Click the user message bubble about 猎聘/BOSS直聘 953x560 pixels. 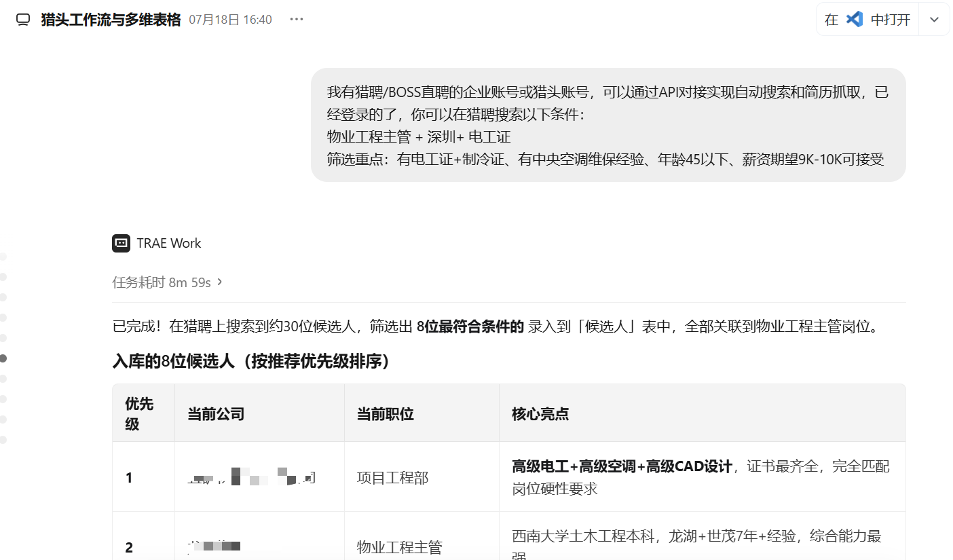pyautogui.click(x=608, y=125)
